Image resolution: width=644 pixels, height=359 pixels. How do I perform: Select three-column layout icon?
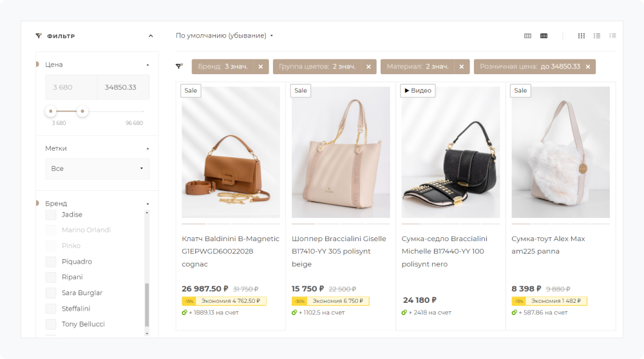point(527,36)
